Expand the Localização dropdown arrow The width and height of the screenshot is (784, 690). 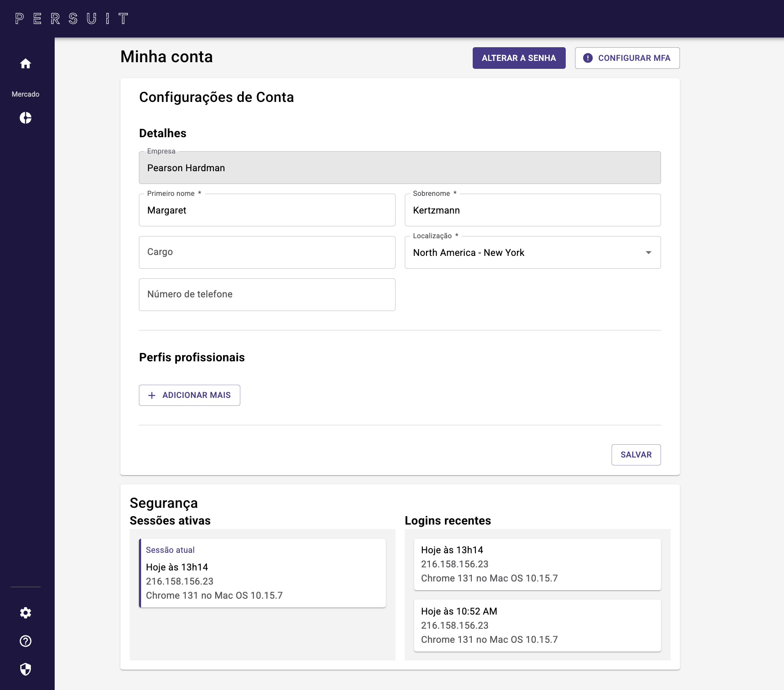[x=648, y=252]
